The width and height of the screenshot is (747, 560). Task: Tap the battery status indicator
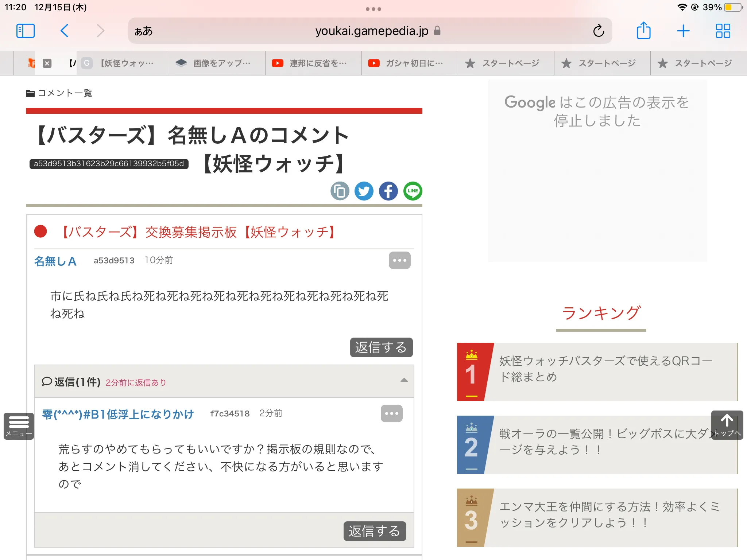734,7
